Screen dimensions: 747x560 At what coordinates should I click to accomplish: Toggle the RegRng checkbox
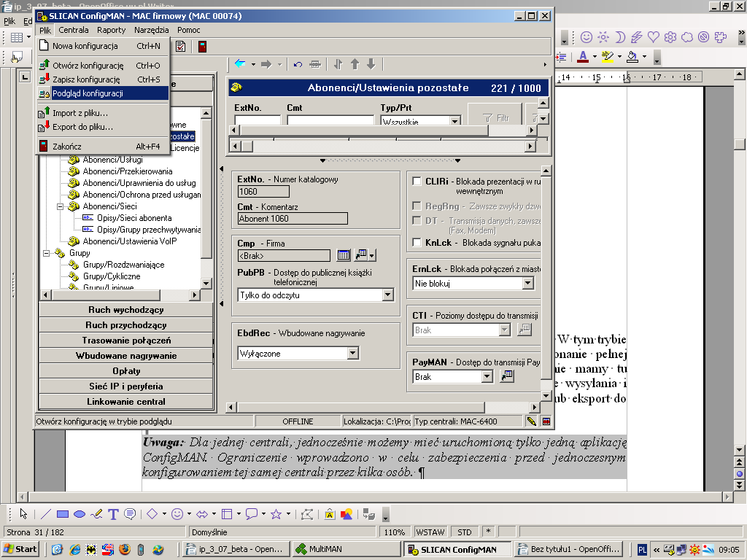(x=417, y=206)
